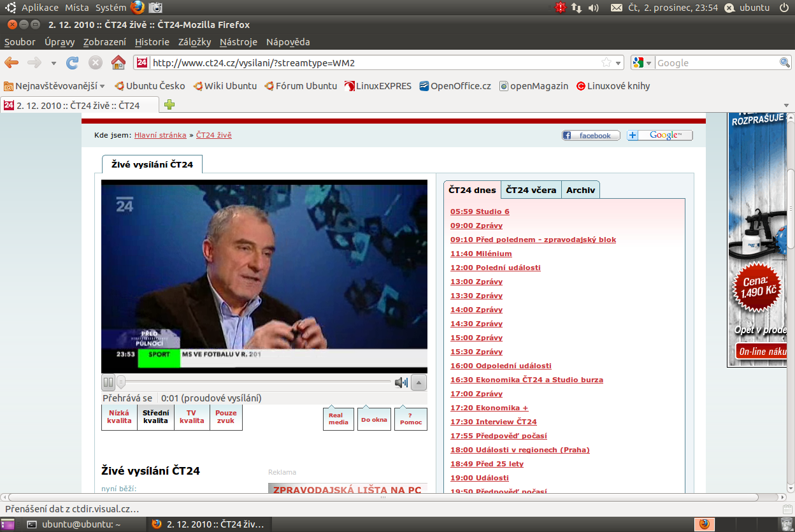Image resolution: width=795 pixels, height=532 pixels.
Task: Open the trash applet in the bottom panel
Action: [x=785, y=524]
